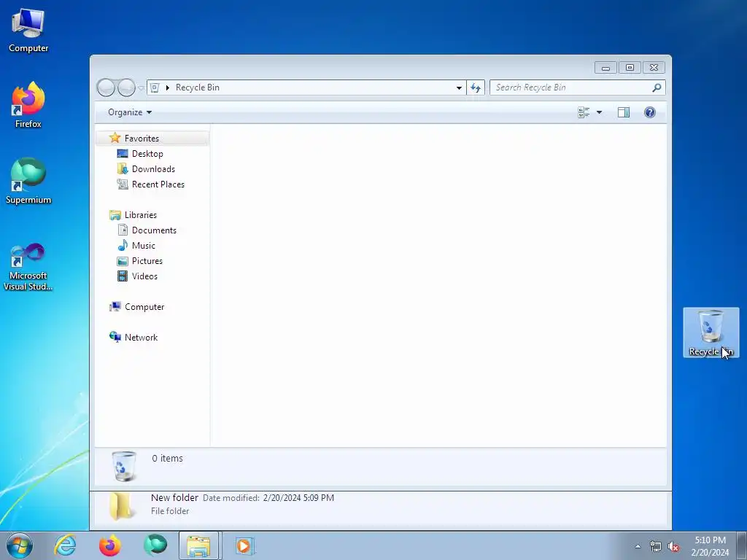Click the Forward navigation button
Screen dimensions: 747x560
click(x=126, y=87)
